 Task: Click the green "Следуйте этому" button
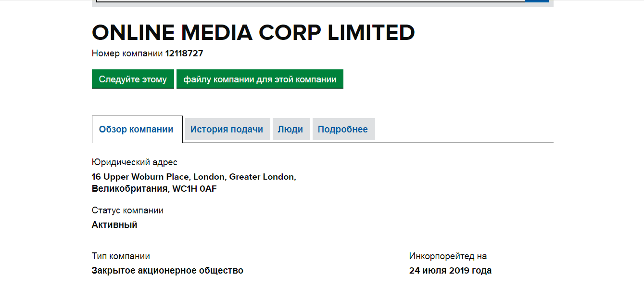click(133, 79)
